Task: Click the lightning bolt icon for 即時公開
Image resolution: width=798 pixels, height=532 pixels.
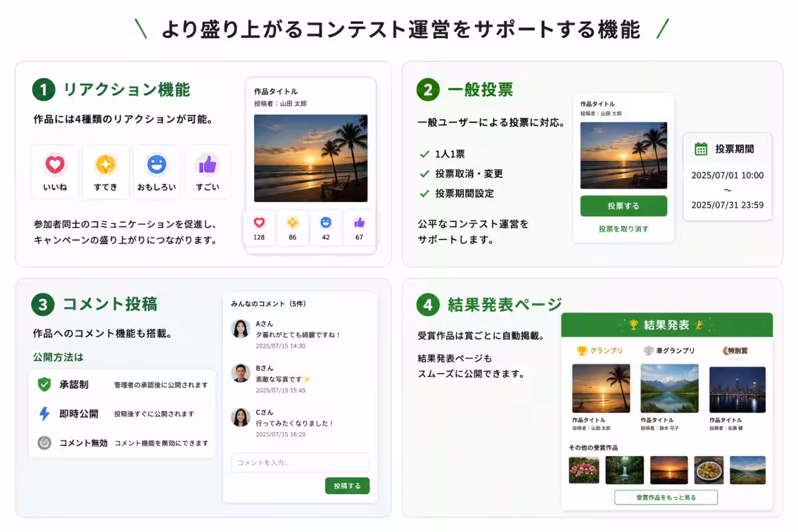Action: [x=45, y=414]
